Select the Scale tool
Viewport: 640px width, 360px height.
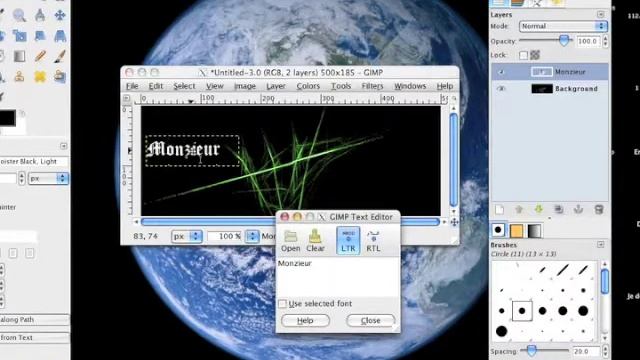(19, 36)
